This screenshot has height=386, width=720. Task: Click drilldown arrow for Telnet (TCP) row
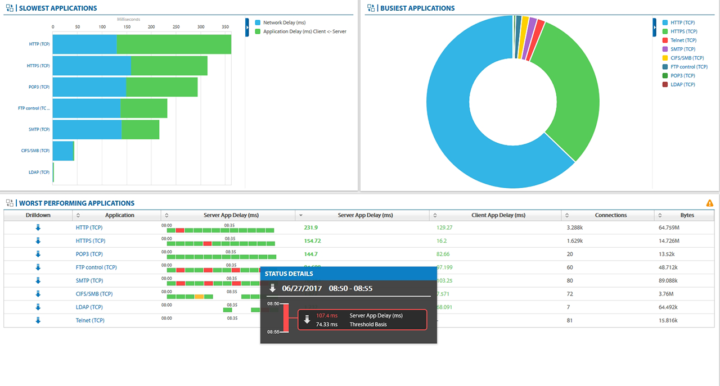[x=38, y=320]
